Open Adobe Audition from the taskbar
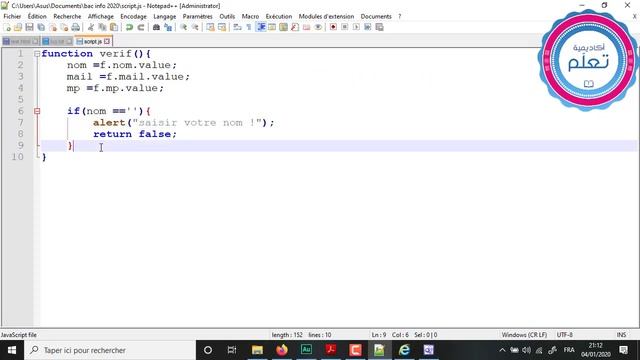The height and width of the screenshot is (360, 640). pos(306,350)
